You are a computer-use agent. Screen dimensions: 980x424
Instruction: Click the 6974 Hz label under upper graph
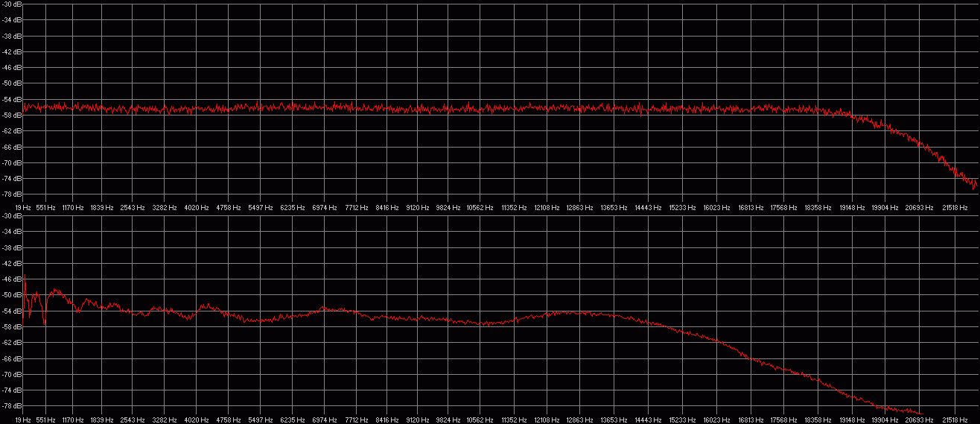[325, 208]
